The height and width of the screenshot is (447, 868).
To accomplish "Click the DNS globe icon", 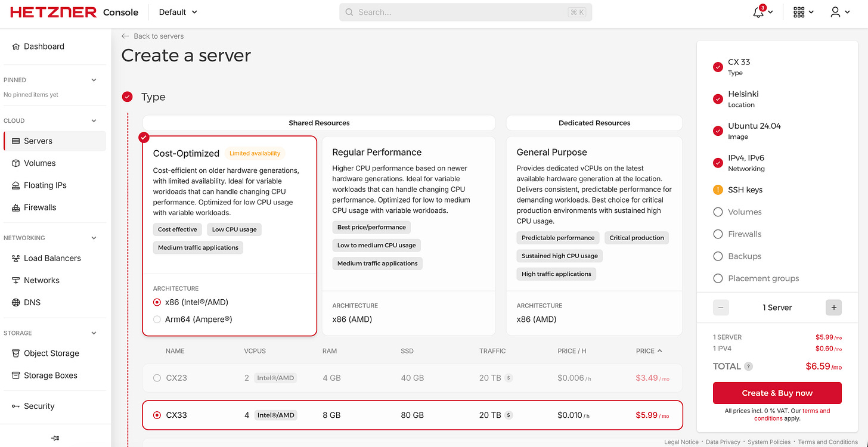I will pos(16,302).
